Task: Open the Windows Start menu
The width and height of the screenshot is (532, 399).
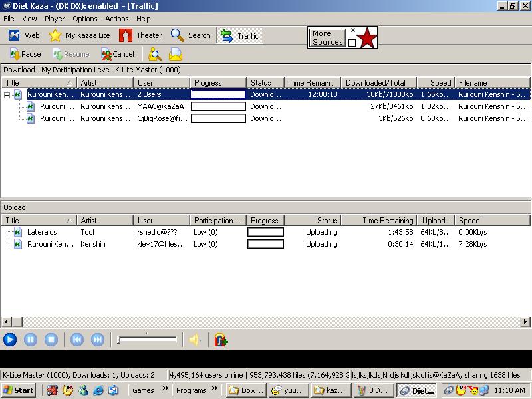Action: 18,390
